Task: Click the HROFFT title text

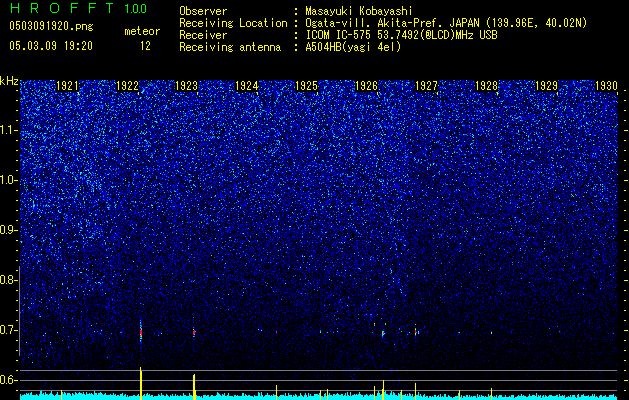Action: 62,8
